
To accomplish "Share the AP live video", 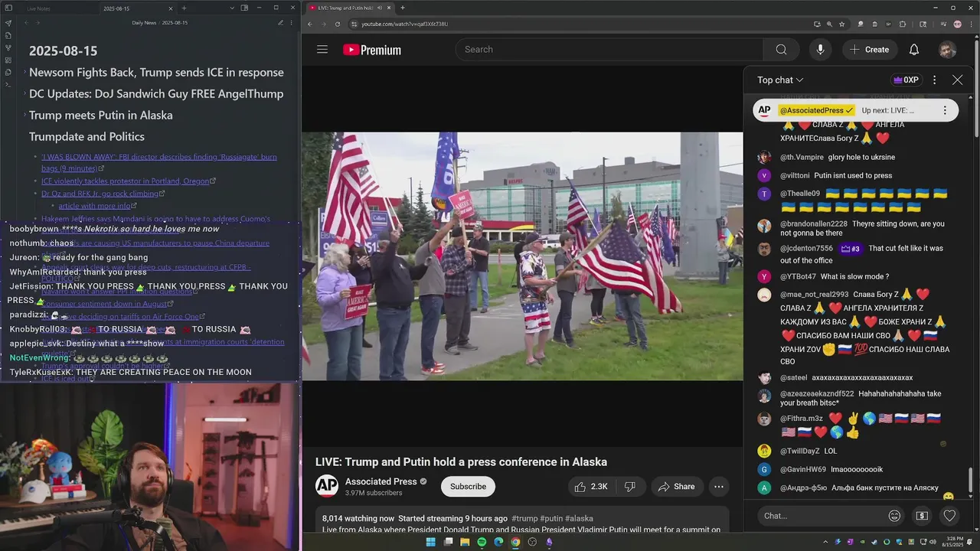I will 677,487.
